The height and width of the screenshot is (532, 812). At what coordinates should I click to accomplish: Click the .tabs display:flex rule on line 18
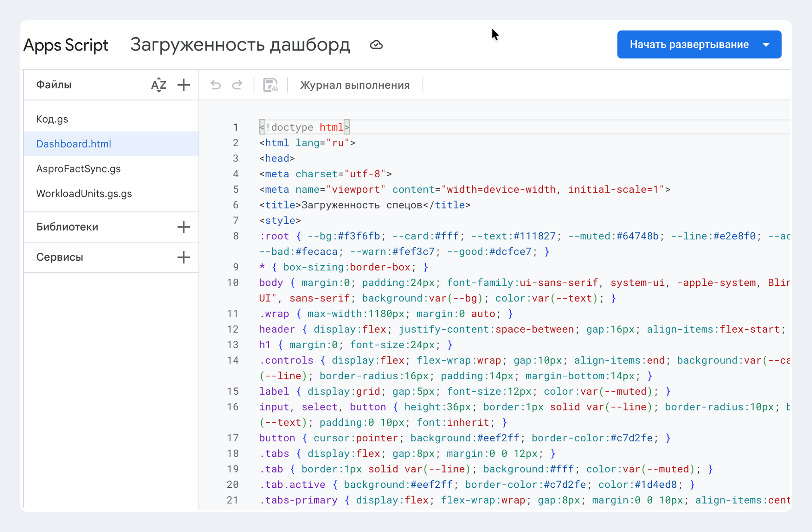pyautogui.click(x=407, y=453)
